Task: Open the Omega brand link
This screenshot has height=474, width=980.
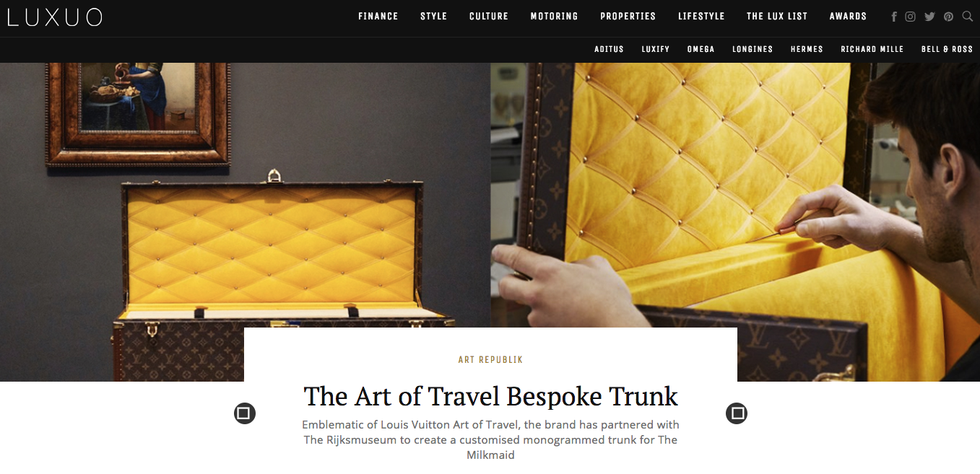Action: coord(701,49)
